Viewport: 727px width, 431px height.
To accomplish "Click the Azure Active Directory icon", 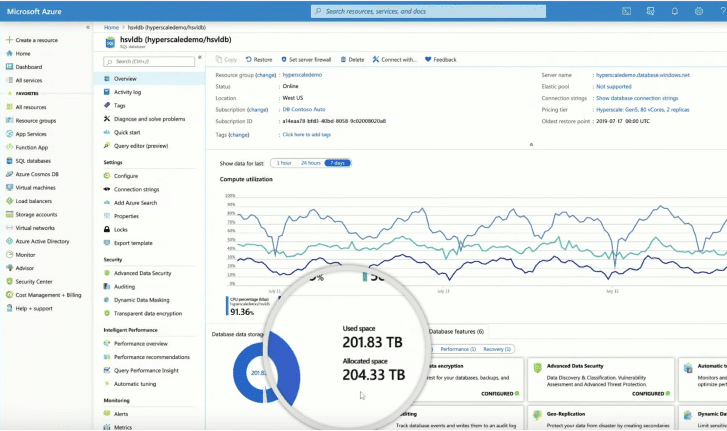I will [9, 241].
